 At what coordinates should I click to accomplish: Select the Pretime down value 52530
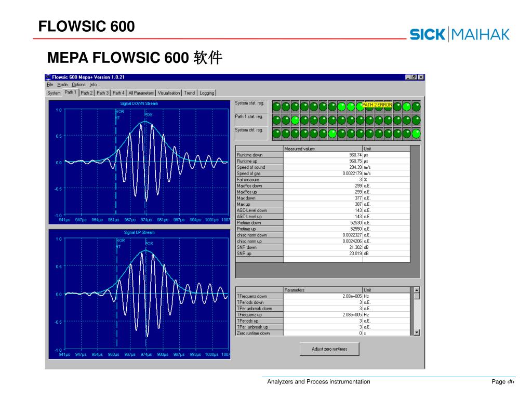(356, 223)
